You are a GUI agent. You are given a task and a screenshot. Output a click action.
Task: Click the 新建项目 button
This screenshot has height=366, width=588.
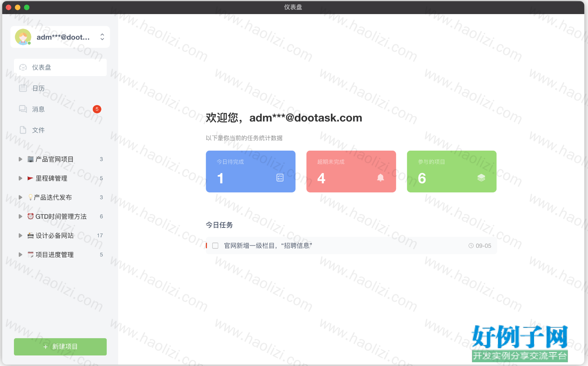point(60,347)
